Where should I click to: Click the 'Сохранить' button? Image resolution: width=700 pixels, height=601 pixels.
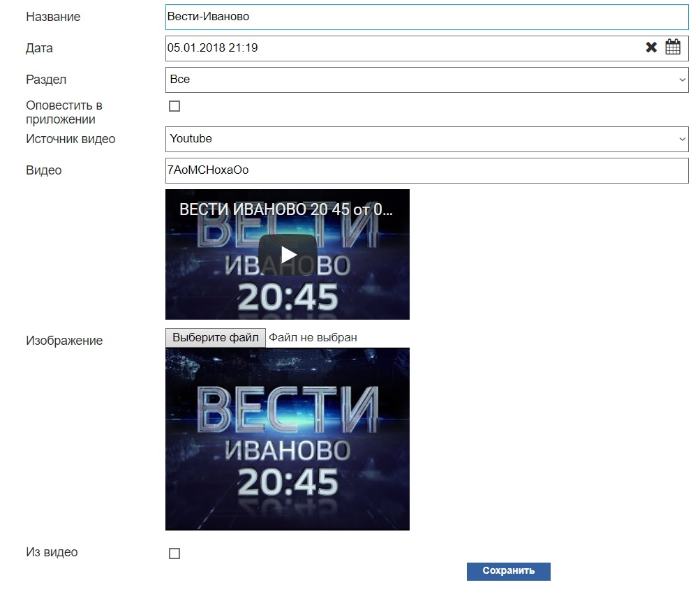click(x=509, y=571)
